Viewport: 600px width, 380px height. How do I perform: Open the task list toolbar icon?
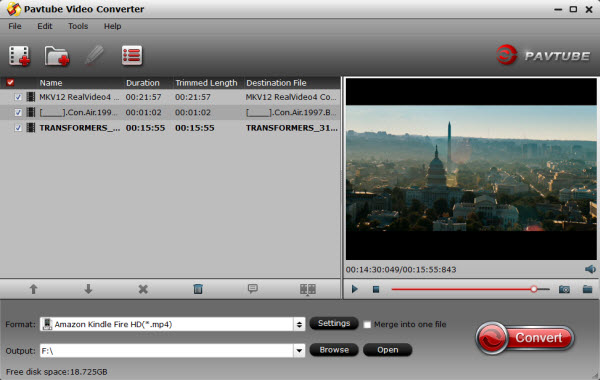point(132,55)
